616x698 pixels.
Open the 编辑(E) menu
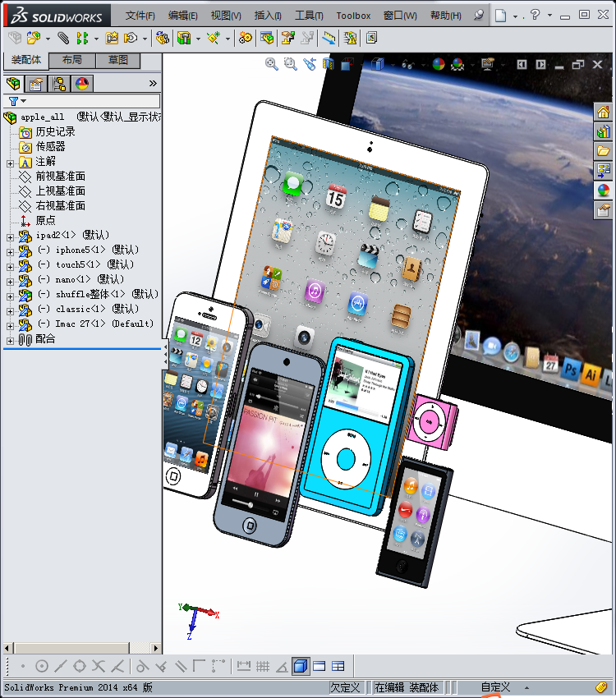click(182, 16)
